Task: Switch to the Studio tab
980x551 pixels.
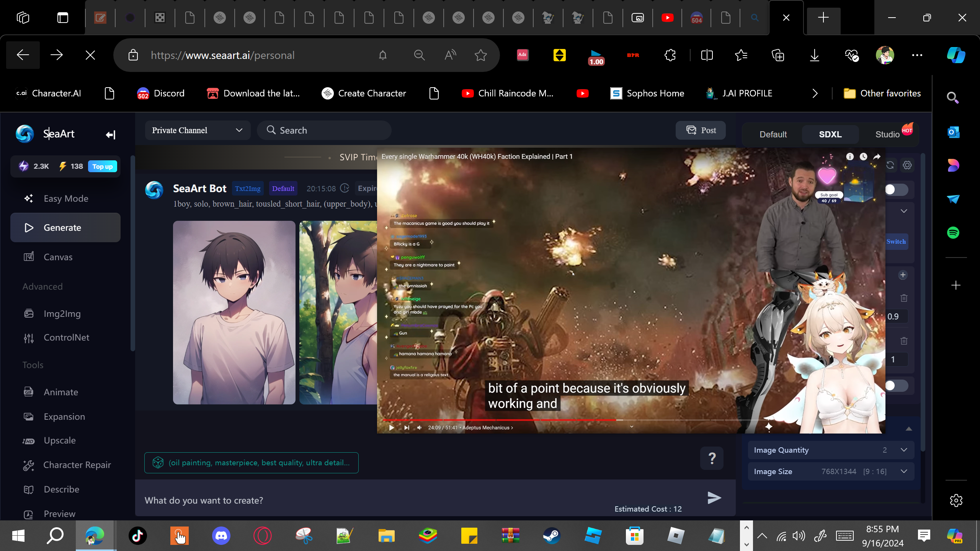Action: pyautogui.click(x=887, y=134)
